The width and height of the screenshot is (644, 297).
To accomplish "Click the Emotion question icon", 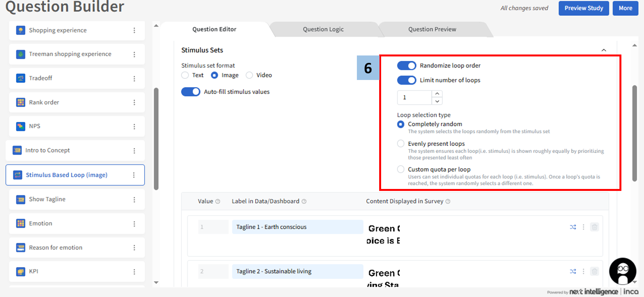I will [x=21, y=223].
